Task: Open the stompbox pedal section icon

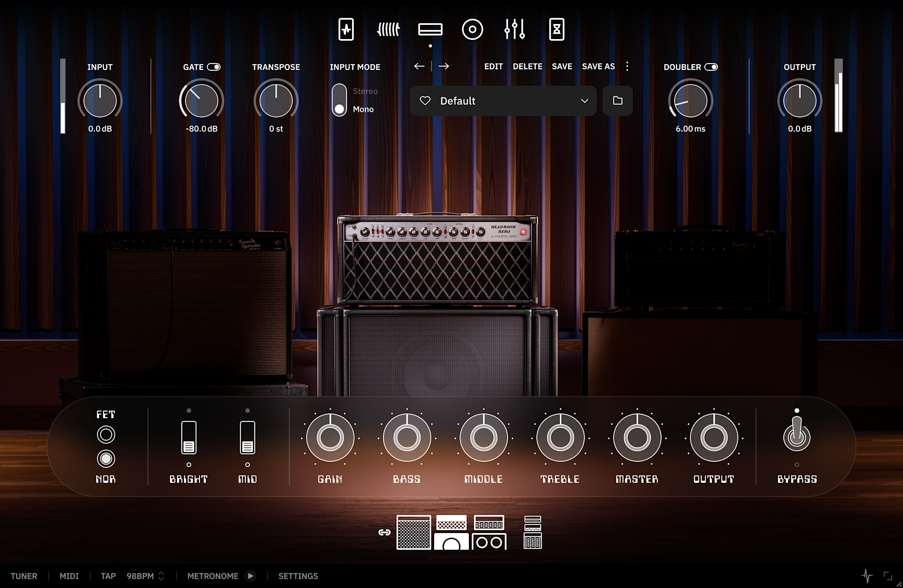Action: [x=346, y=30]
